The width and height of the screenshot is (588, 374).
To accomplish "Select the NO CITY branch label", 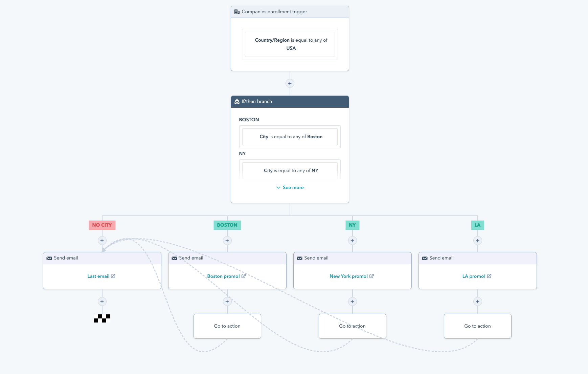I will coord(102,225).
